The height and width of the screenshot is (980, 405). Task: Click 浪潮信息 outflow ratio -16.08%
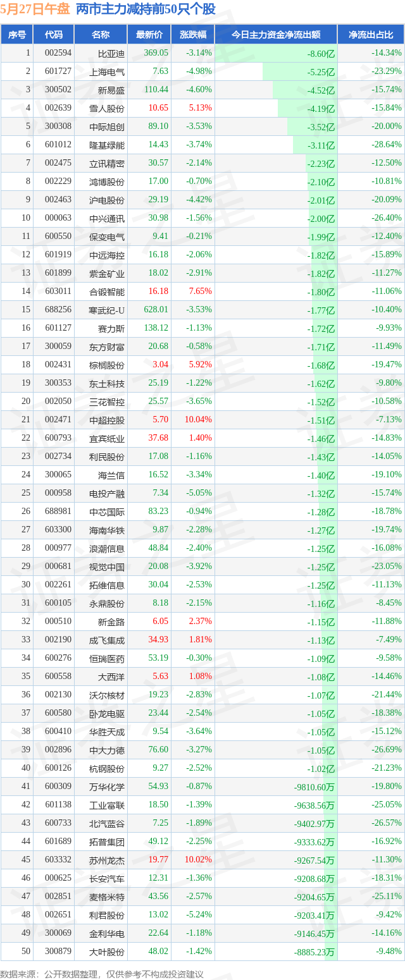click(387, 548)
